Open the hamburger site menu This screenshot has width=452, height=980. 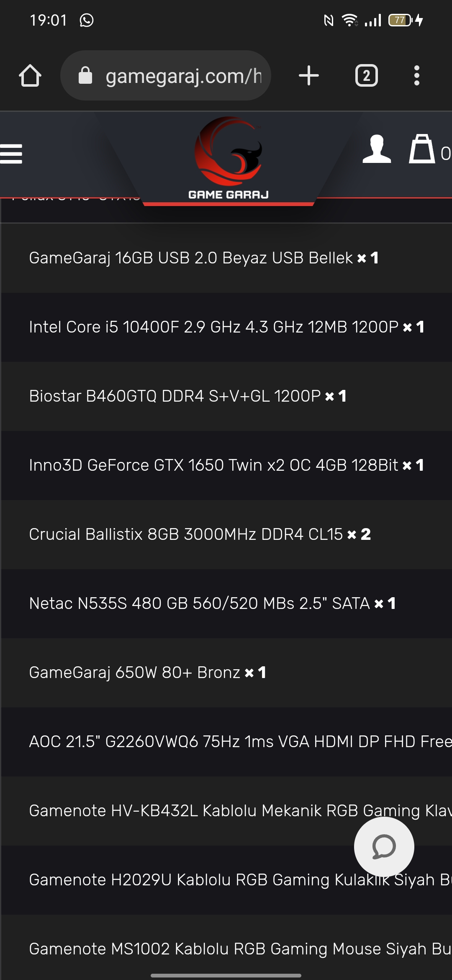click(11, 154)
